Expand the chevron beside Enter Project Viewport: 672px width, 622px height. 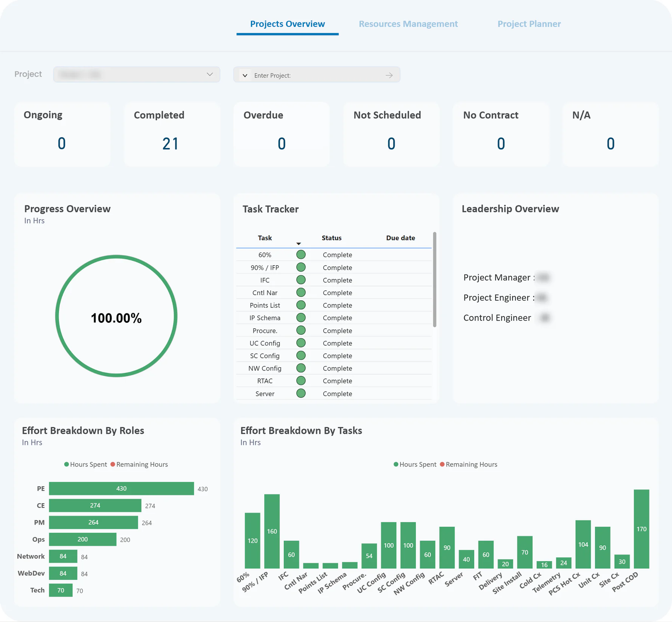[245, 75]
